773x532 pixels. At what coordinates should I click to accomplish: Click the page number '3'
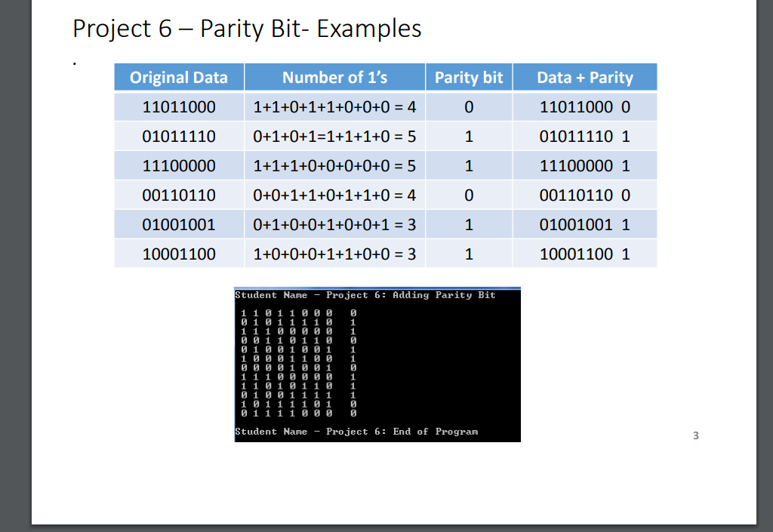694,435
